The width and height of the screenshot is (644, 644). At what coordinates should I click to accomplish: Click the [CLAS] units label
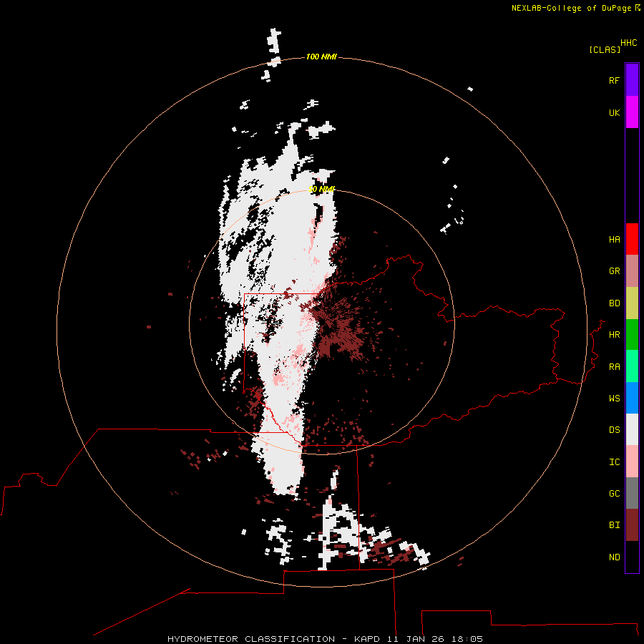[605, 49]
